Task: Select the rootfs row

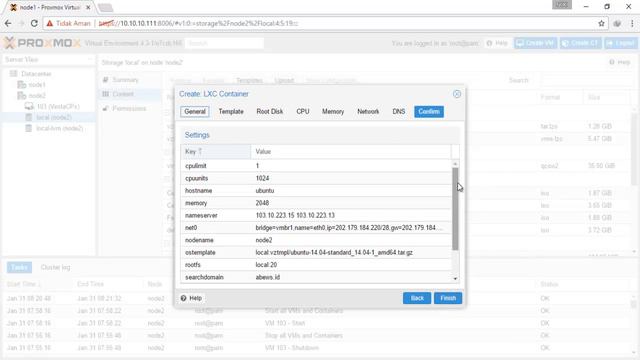Action: [x=316, y=265]
